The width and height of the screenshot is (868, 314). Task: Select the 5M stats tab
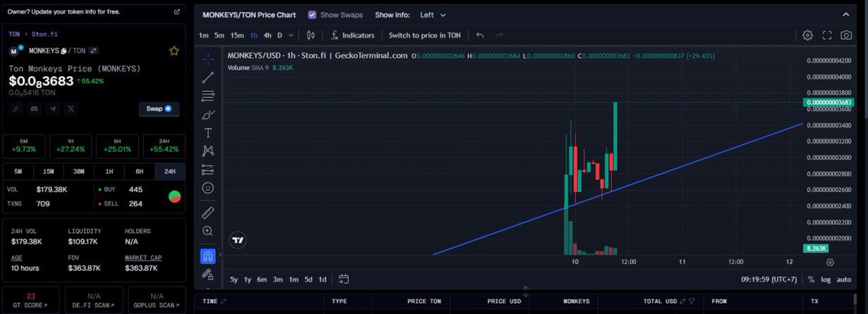coord(19,171)
